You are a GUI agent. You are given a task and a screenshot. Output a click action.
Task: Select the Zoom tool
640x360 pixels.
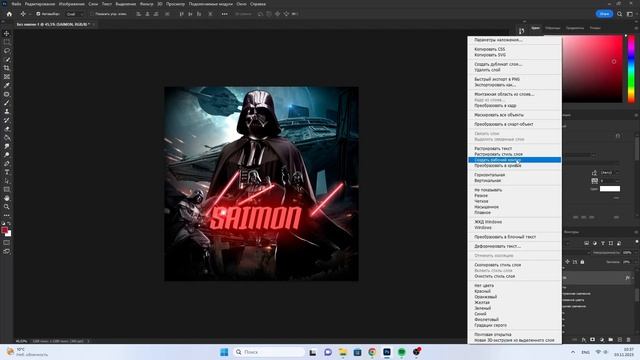7,207
